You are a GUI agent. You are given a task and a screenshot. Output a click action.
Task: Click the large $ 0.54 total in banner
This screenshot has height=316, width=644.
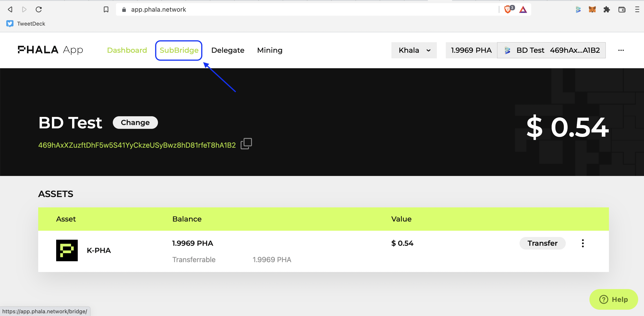pyautogui.click(x=568, y=127)
